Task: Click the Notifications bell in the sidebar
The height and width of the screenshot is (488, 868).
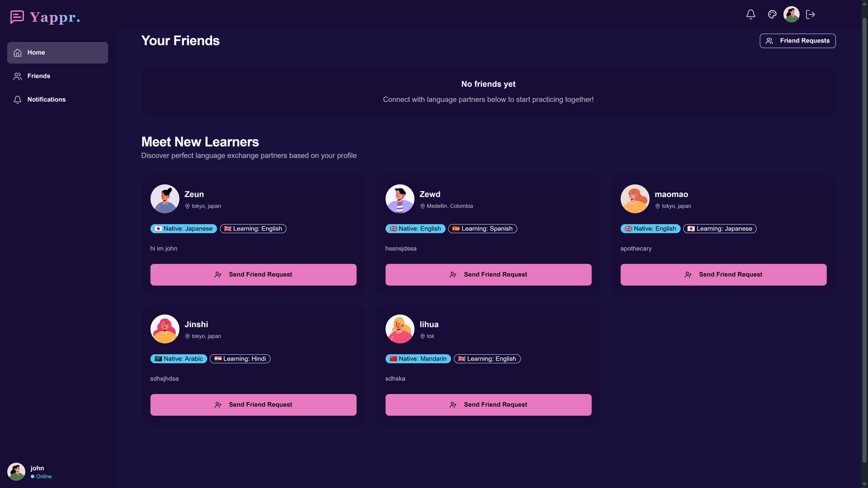Action: [x=17, y=99]
